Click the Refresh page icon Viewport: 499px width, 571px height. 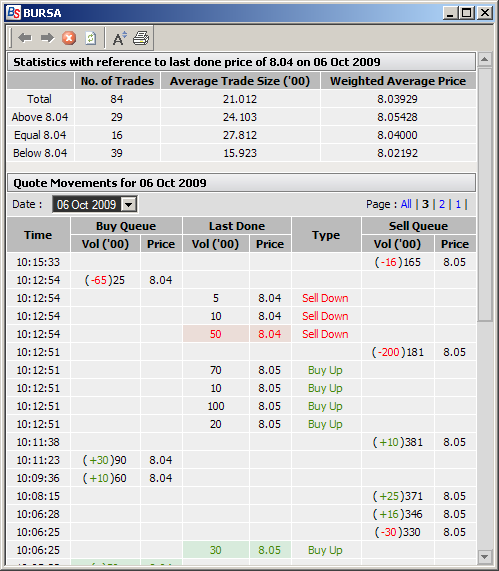[90, 38]
